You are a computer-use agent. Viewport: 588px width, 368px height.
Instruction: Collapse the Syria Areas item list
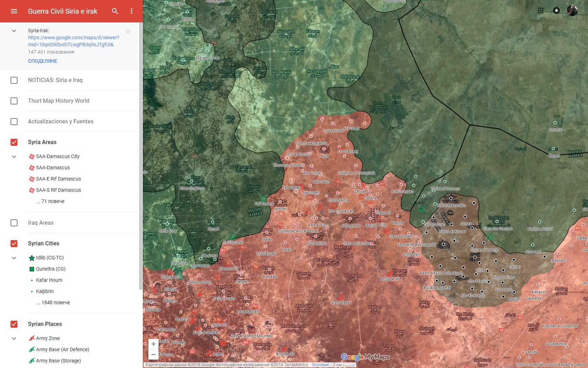click(14, 157)
